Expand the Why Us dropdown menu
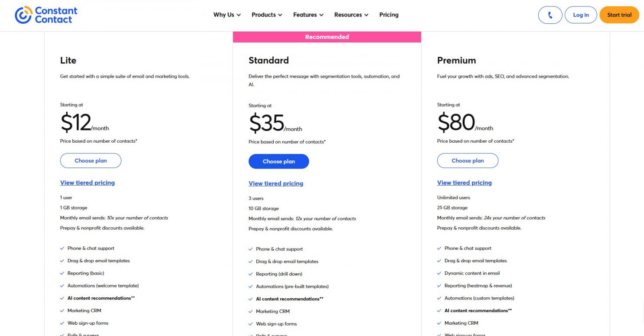The image size is (644, 336). 227,15
